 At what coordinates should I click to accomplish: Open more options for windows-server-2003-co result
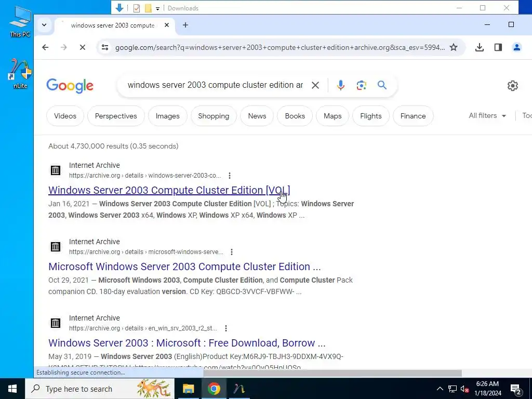(230, 176)
